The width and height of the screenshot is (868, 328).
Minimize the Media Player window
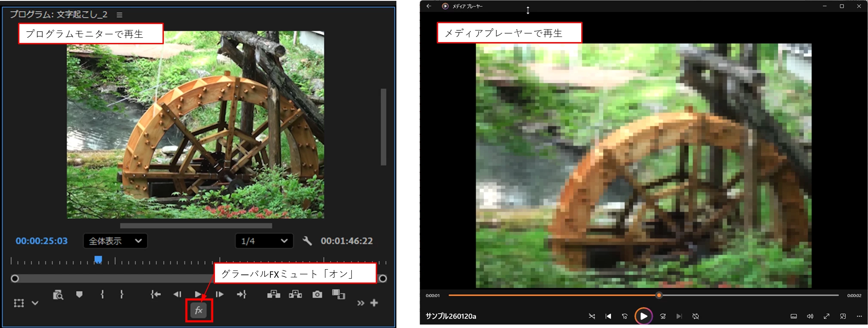tap(825, 6)
